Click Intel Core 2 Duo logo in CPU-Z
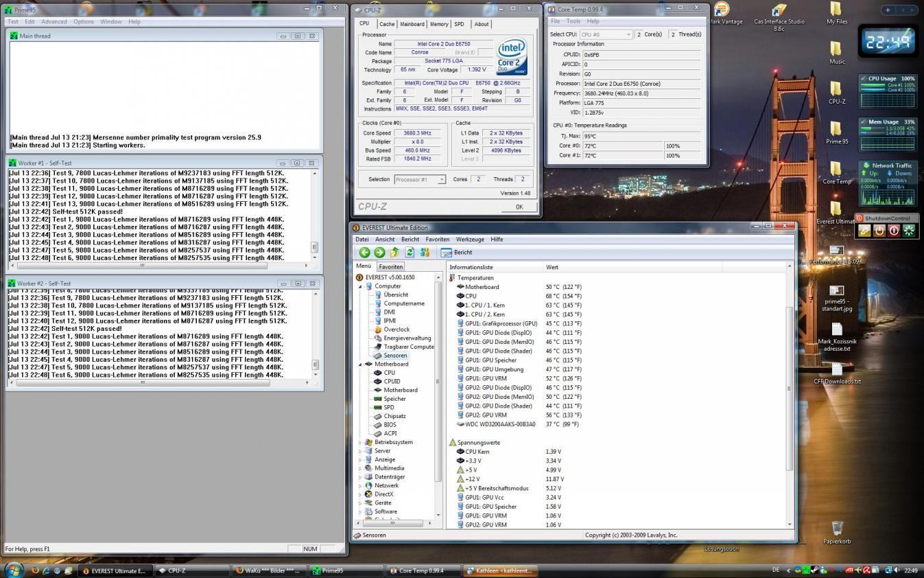The width and height of the screenshot is (924, 578). [x=512, y=57]
